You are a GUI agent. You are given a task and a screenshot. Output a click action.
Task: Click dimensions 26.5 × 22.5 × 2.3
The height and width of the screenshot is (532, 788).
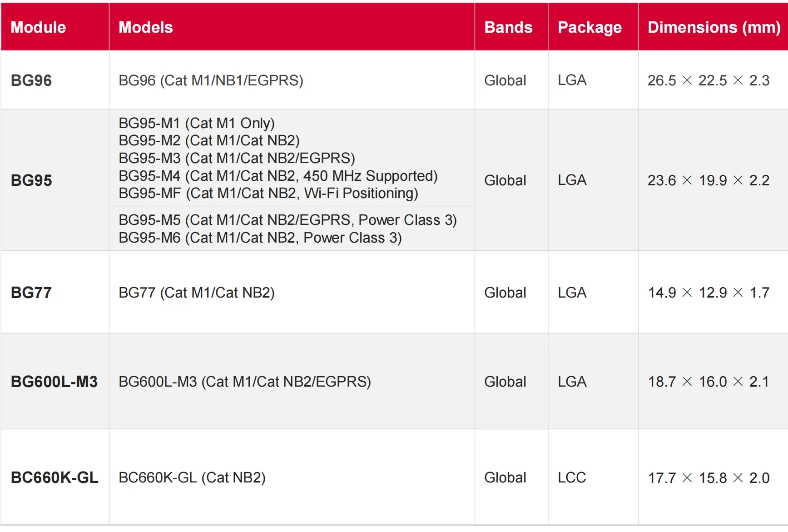(x=708, y=80)
